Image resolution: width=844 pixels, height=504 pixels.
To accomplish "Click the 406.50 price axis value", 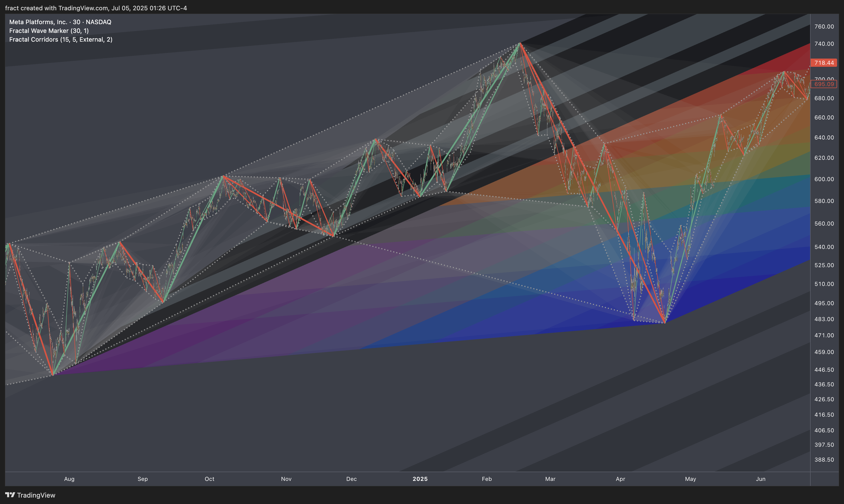I will click(824, 430).
